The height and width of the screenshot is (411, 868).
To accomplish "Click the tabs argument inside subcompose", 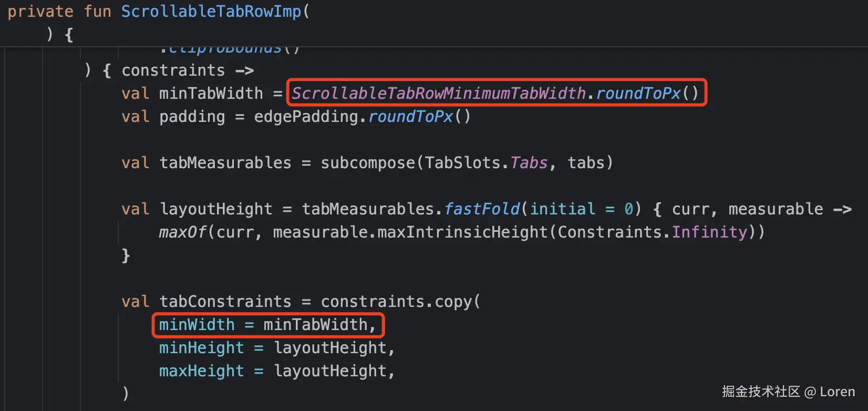I will point(586,163).
